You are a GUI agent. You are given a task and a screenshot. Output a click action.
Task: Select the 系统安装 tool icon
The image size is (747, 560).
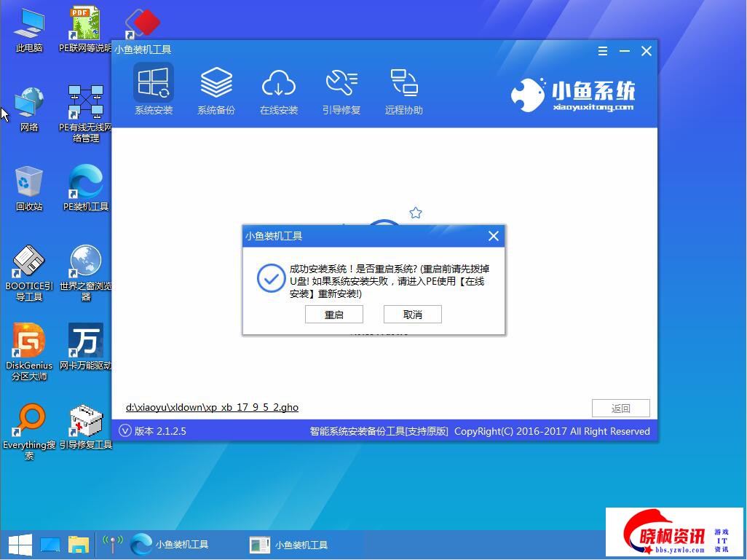(153, 87)
